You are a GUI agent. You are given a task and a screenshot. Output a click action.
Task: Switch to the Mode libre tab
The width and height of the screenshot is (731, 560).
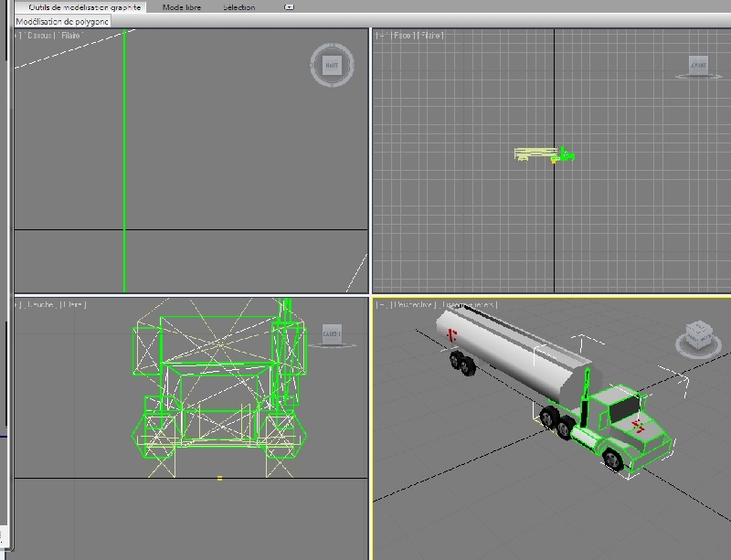click(x=181, y=6)
